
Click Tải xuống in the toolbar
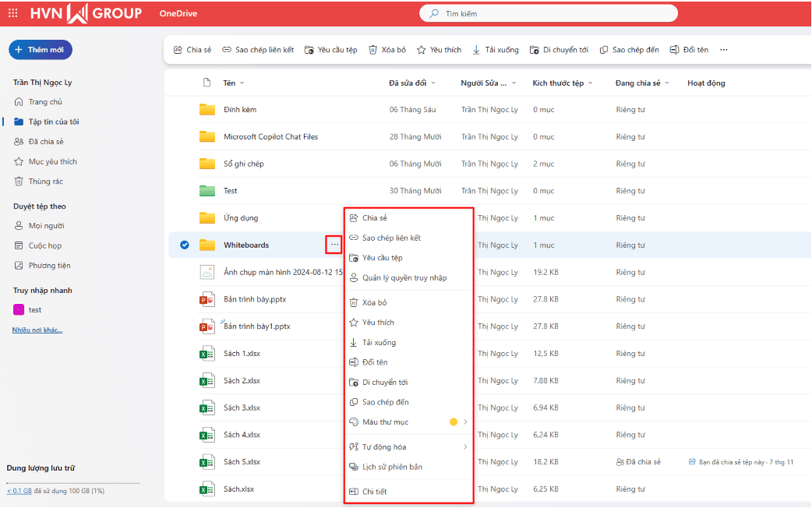pyautogui.click(x=496, y=50)
